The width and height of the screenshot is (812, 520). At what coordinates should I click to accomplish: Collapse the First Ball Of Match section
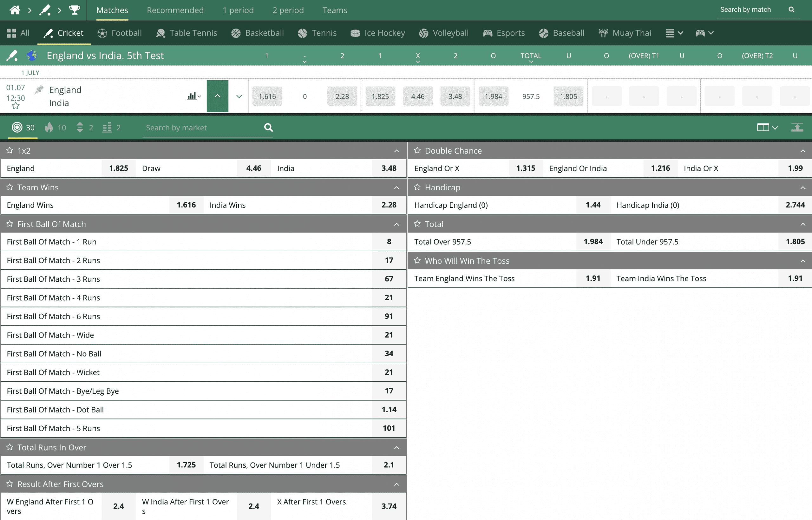397,224
